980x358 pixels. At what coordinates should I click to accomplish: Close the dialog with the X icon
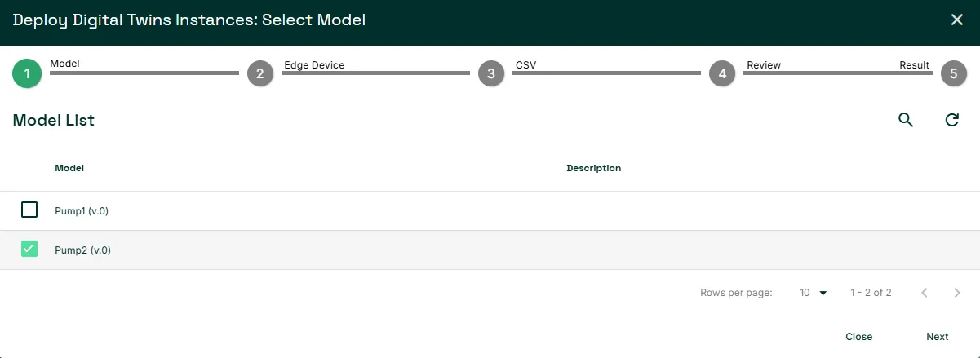point(957,20)
